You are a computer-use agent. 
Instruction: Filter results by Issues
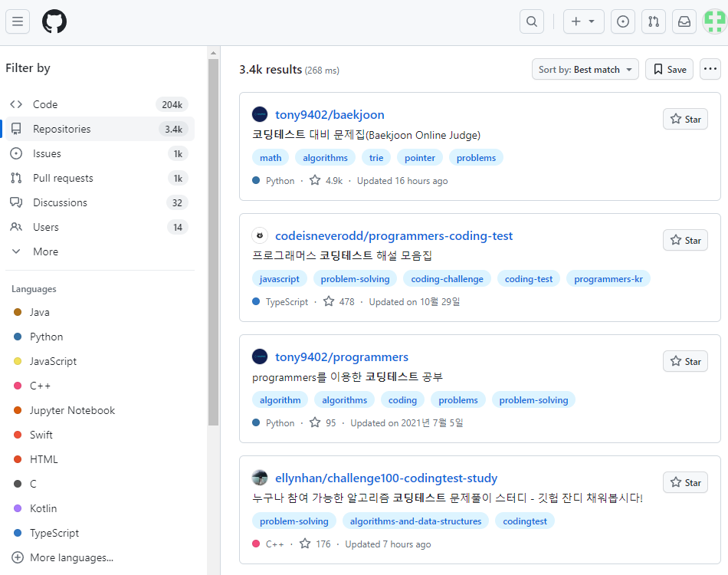pyautogui.click(x=100, y=154)
